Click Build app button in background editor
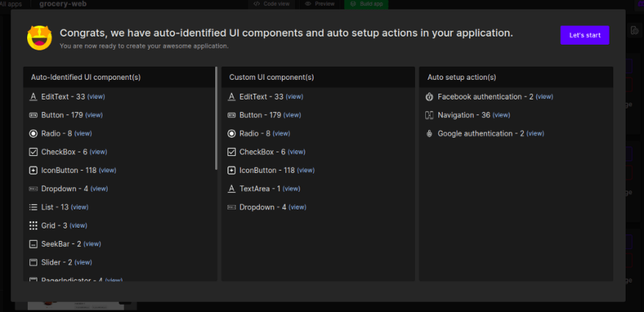The image size is (644, 312). [x=367, y=4]
